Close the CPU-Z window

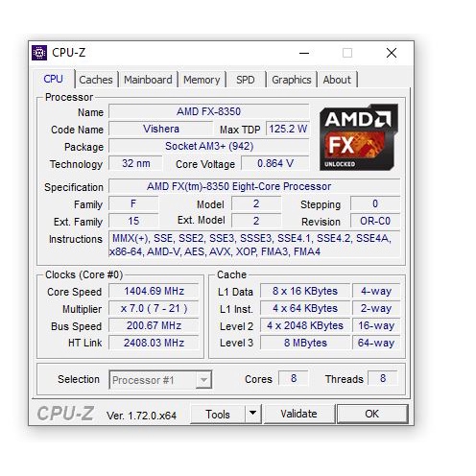[x=392, y=53]
